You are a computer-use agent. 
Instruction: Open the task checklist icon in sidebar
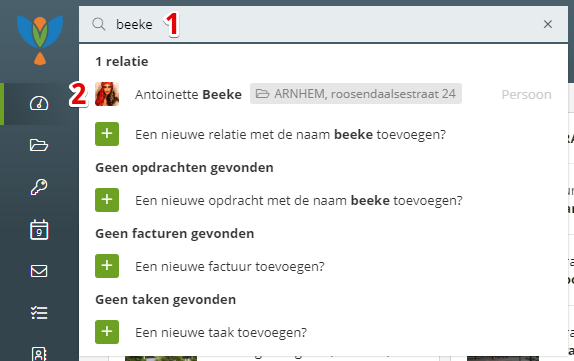(x=39, y=313)
